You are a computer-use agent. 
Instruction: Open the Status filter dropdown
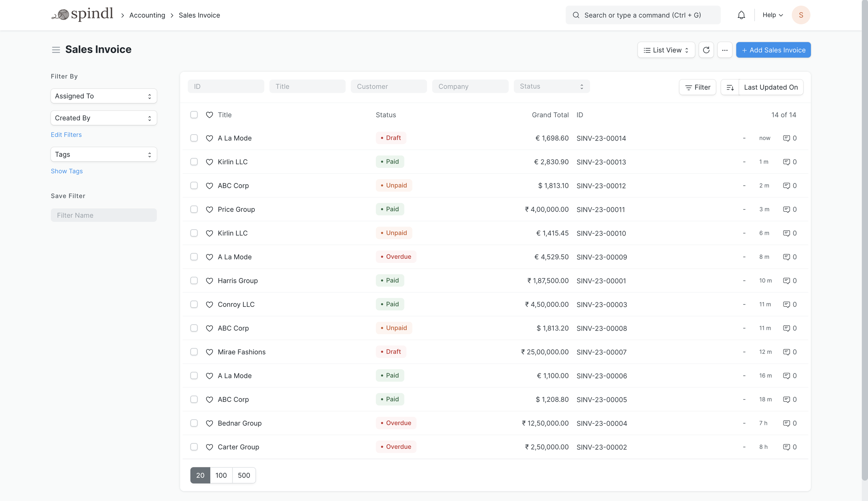[x=551, y=86]
